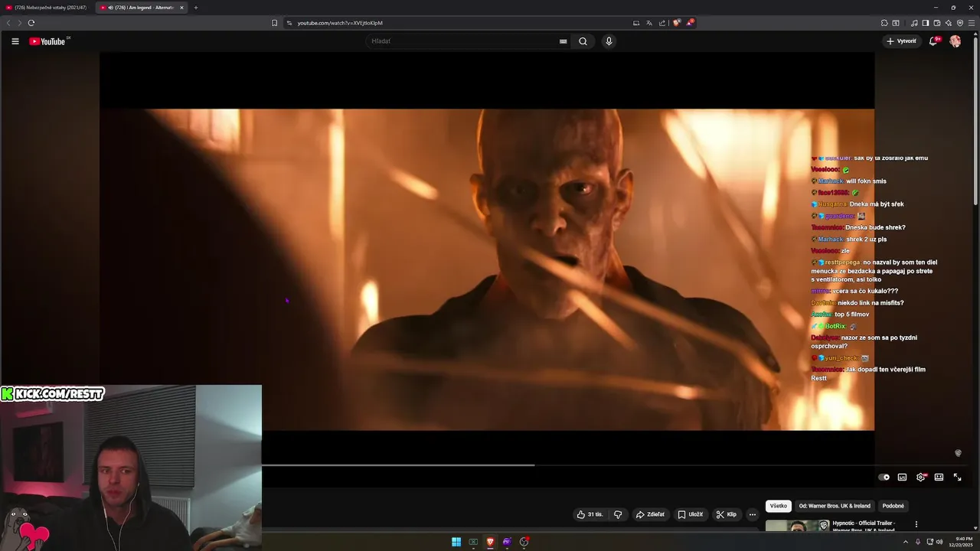Switch player to theater mode
980x551 pixels.
click(x=939, y=477)
